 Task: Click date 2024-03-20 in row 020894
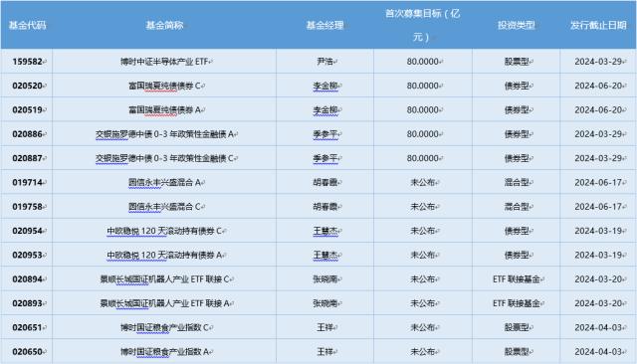598,279
